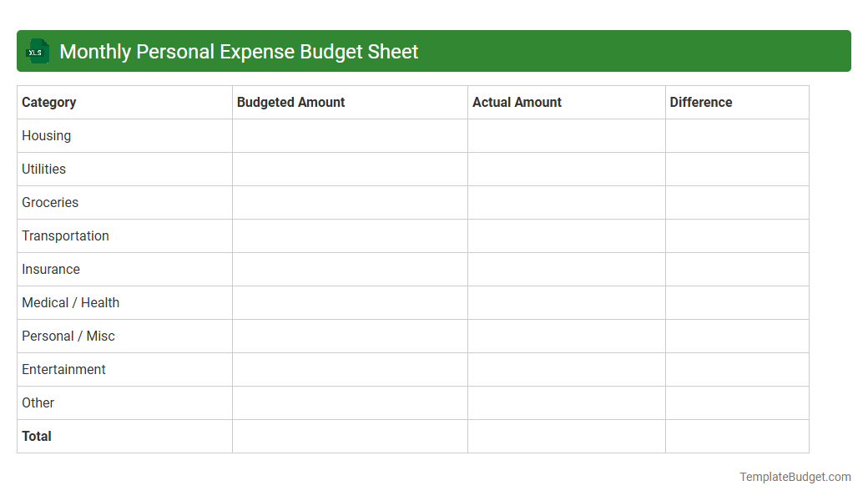Open the TemplateBudget.com link

point(795,477)
